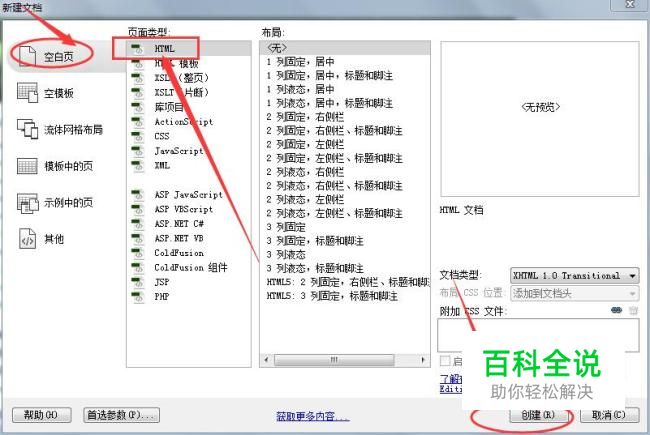Open the 其他 category icon

tap(27, 239)
